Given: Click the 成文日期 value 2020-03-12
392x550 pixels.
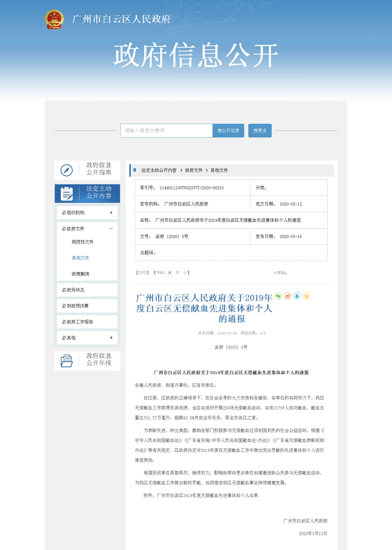Looking at the screenshot, I should pyautogui.click(x=291, y=204).
